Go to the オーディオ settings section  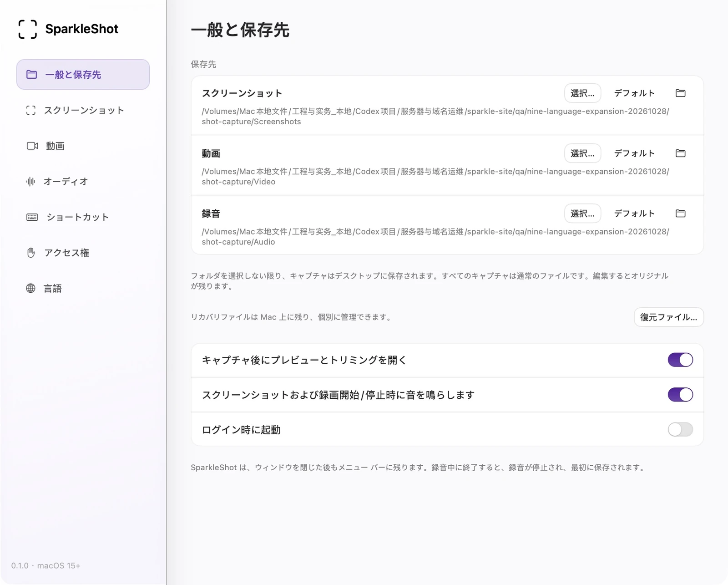(83, 182)
